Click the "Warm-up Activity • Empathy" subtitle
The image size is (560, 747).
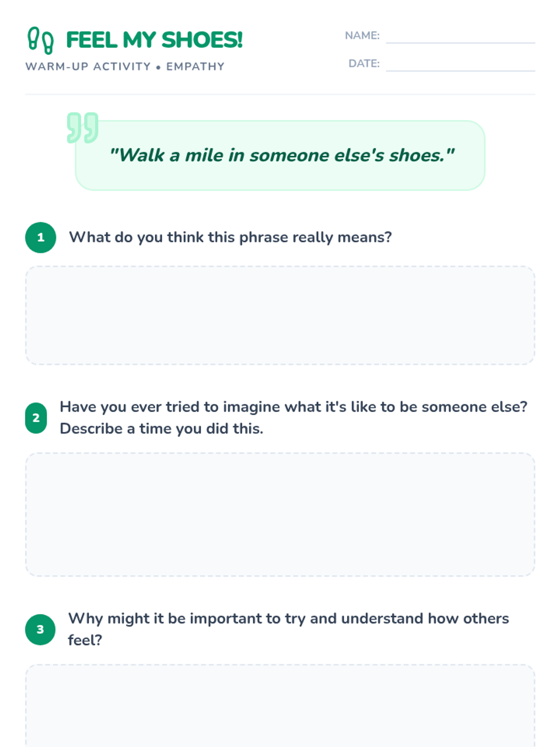[125, 67]
